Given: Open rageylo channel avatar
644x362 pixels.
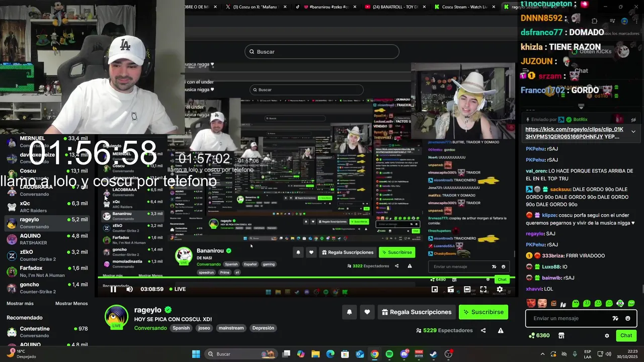Looking at the screenshot, I should pos(116,317).
